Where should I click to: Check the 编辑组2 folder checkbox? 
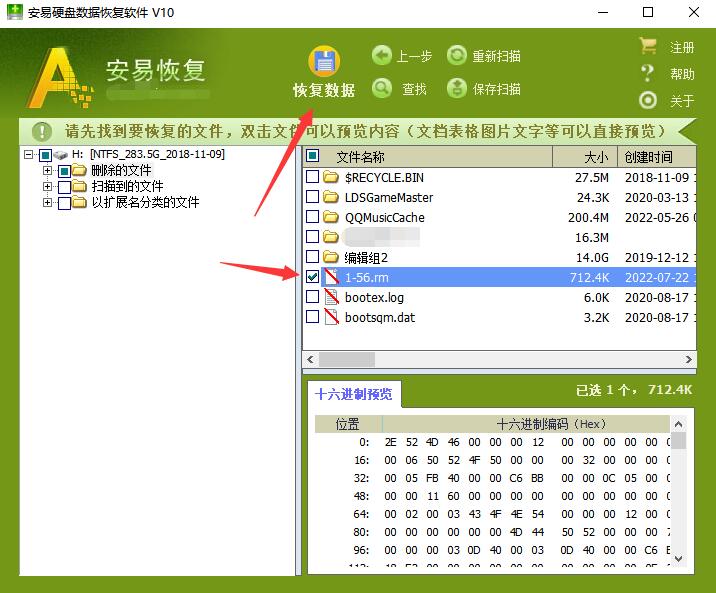(x=312, y=257)
